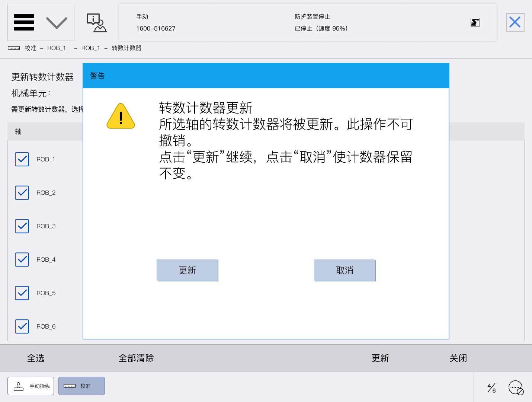Close the calibration window with the X
Image resolution: width=532 pixels, height=402 pixels.
(x=515, y=22)
